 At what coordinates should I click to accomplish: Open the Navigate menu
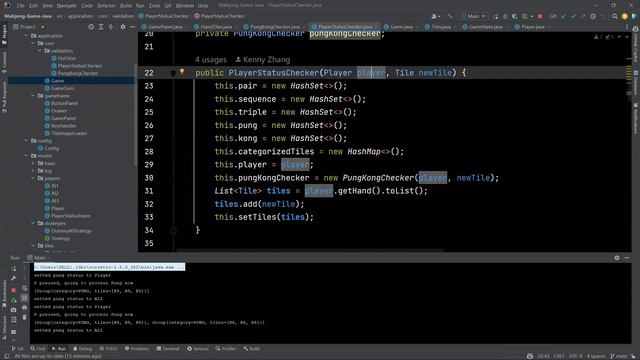tap(66, 6)
